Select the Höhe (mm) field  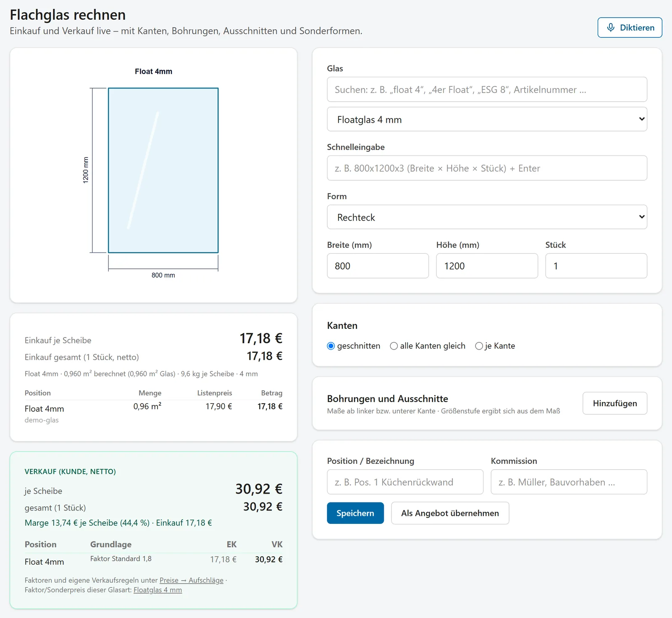487,266
